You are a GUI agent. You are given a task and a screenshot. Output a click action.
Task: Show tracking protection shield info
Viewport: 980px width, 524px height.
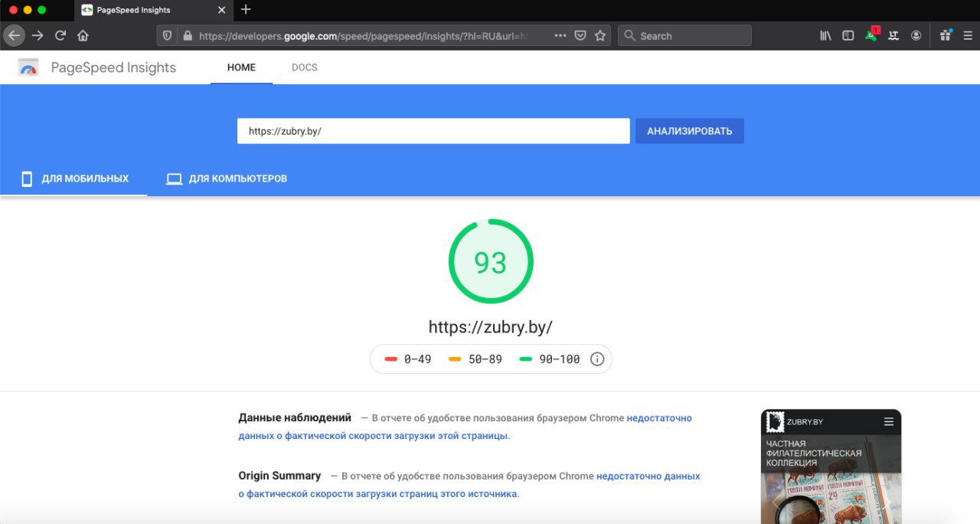[168, 35]
